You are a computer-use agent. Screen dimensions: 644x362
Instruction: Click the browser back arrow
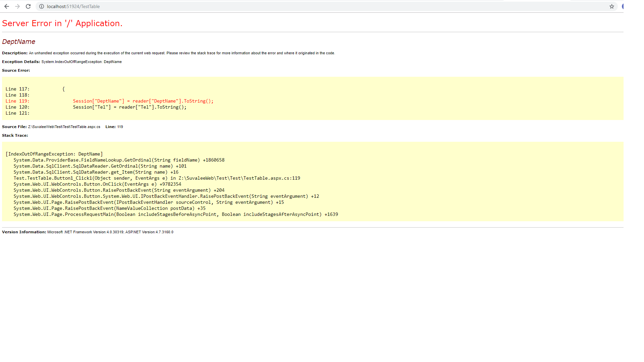coord(7,6)
